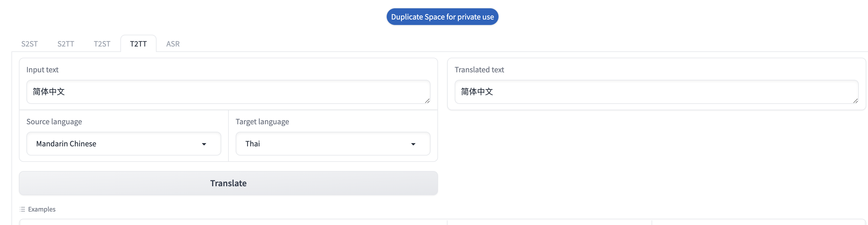
Task: Select the T2ST tab
Action: (102, 44)
